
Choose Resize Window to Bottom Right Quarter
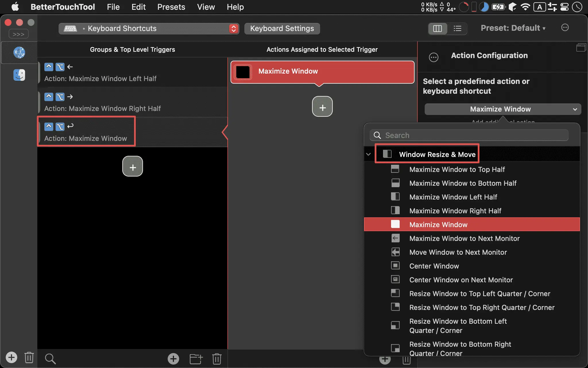(472, 348)
